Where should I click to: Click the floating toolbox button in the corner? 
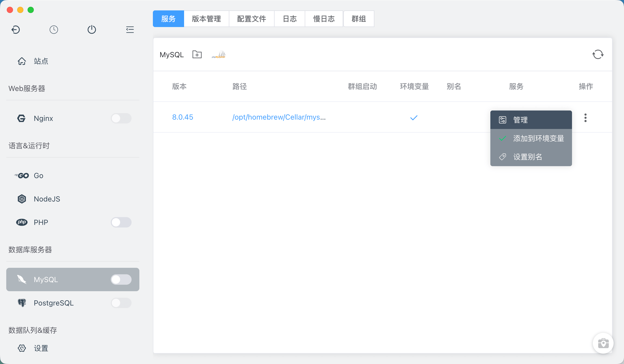[x=603, y=343]
